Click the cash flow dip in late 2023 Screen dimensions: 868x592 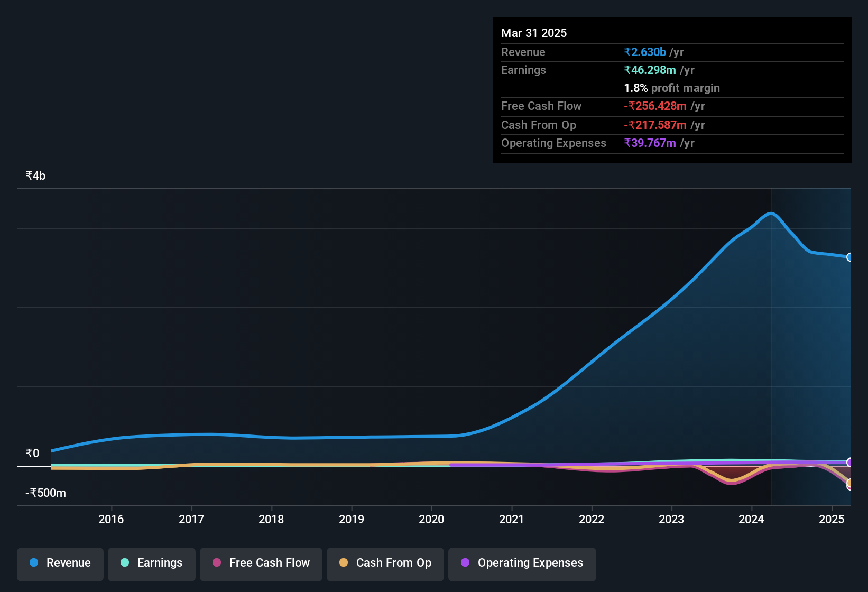pyautogui.click(x=732, y=481)
